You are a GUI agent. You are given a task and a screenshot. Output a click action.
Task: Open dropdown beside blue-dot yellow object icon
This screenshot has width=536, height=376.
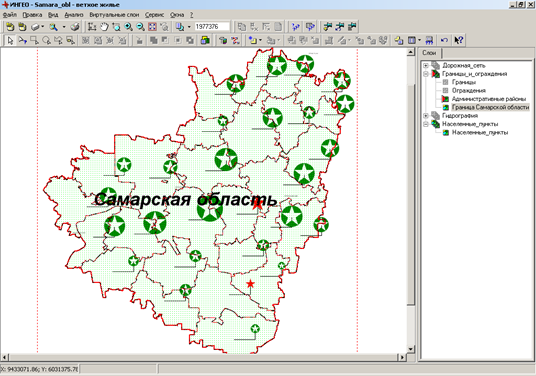(260, 40)
